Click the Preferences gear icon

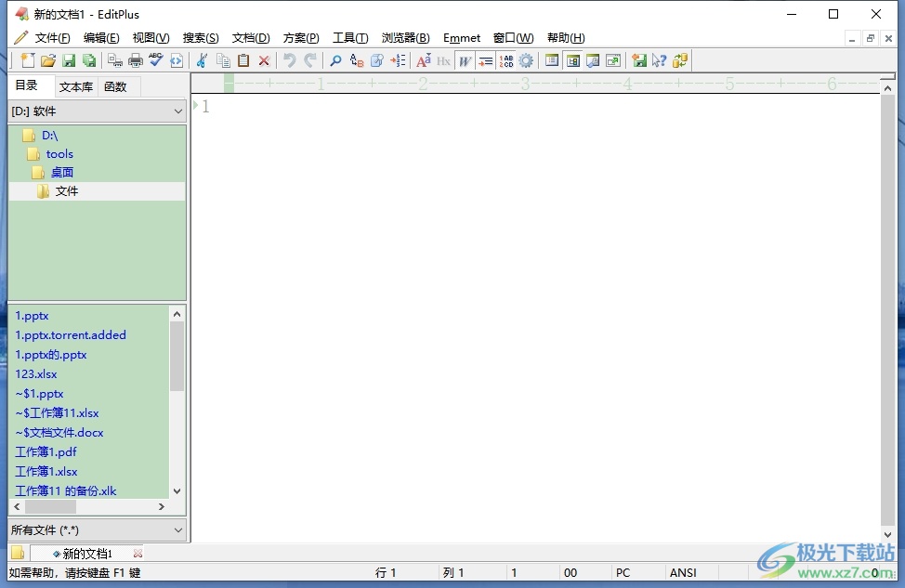[x=526, y=61]
